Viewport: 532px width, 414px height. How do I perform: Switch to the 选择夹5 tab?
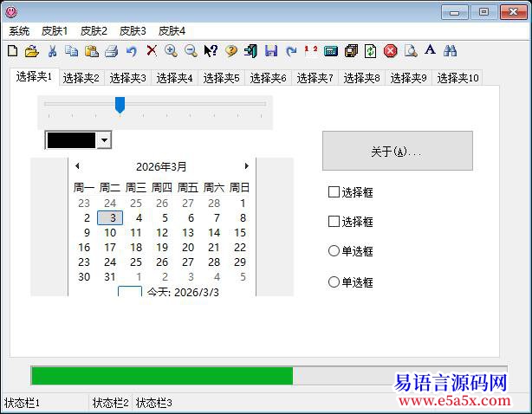click(x=221, y=78)
